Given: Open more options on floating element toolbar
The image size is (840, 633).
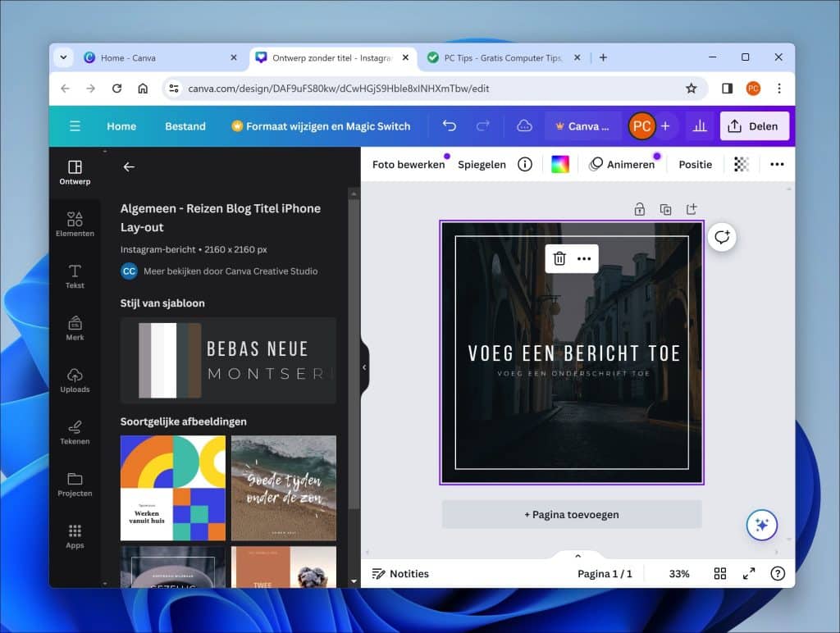Looking at the screenshot, I should click(584, 258).
